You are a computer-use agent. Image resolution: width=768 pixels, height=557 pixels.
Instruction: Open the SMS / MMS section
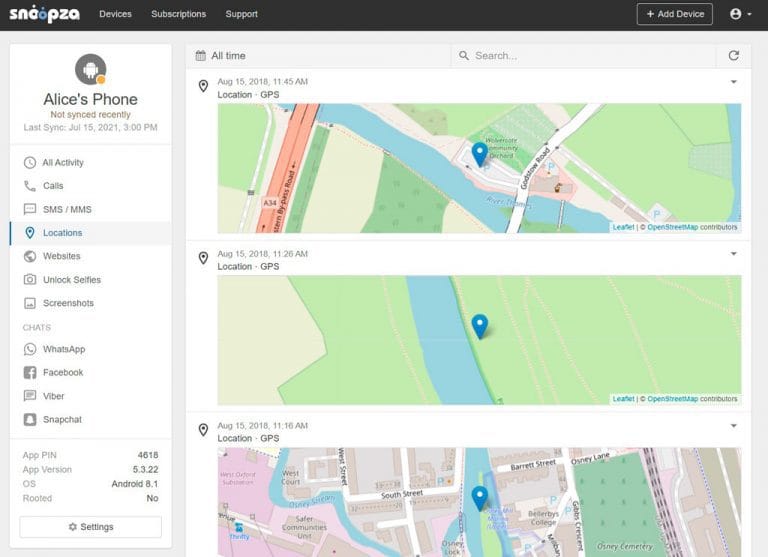coord(91,209)
